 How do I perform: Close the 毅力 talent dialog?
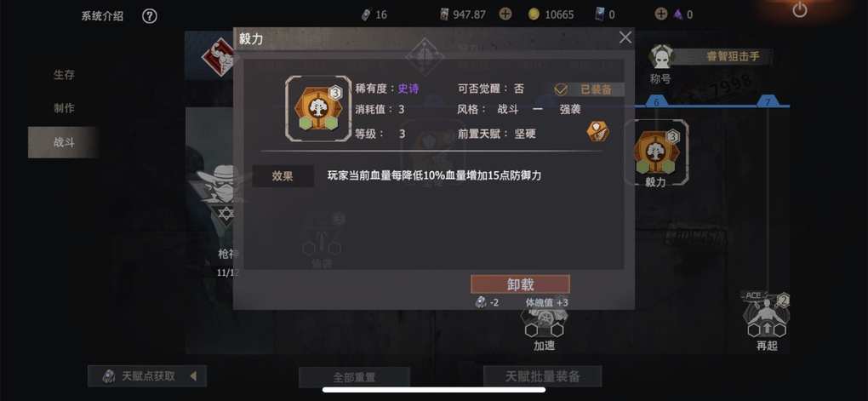coord(625,37)
